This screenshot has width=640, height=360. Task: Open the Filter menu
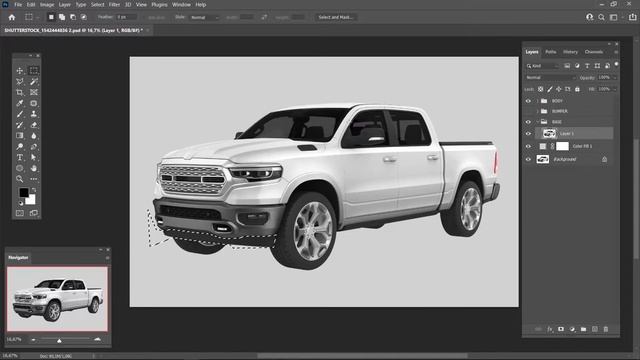(x=114, y=4)
